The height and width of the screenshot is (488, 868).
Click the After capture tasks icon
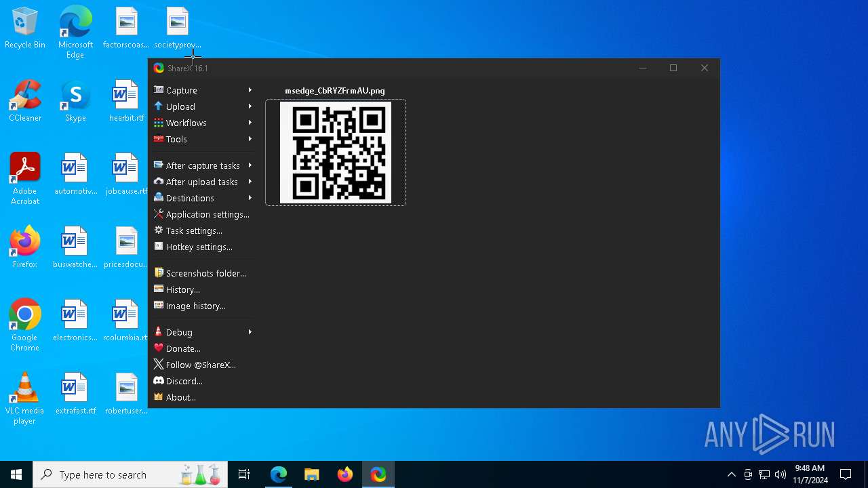(x=159, y=165)
